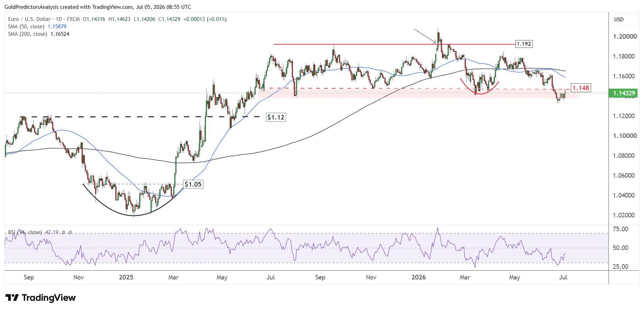
Task: Click the $1.12 level label
Action: [x=276, y=117]
